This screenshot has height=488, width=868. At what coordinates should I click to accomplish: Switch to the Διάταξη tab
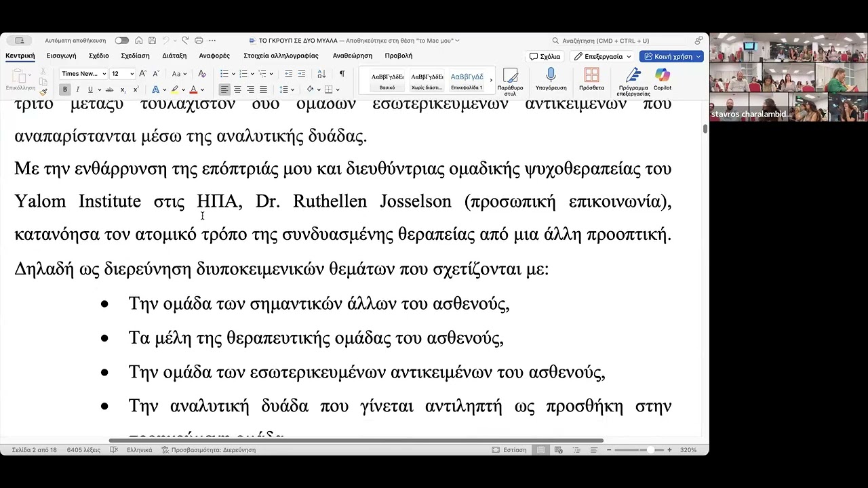coord(174,56)
